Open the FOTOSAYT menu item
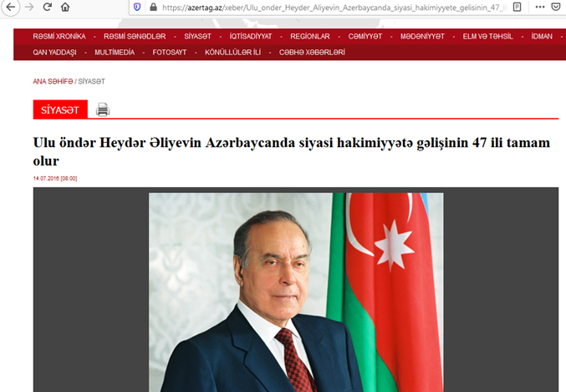The height and width of the screenshot is (392, 566). [x=170, y=53]
